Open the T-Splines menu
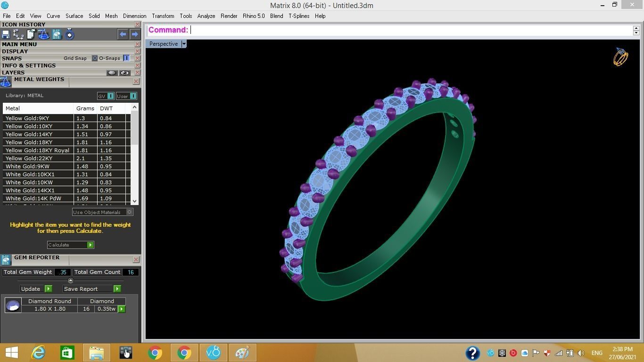Image resolution: width=644 pixels, height=362 pixels. coord(299,16)
